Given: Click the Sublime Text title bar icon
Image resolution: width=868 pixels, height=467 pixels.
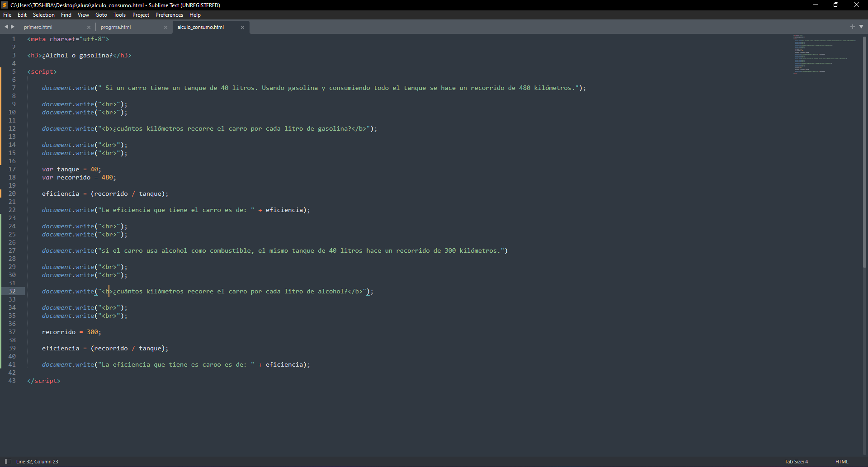Looking at the screenshot, I should tap(5, 5).
